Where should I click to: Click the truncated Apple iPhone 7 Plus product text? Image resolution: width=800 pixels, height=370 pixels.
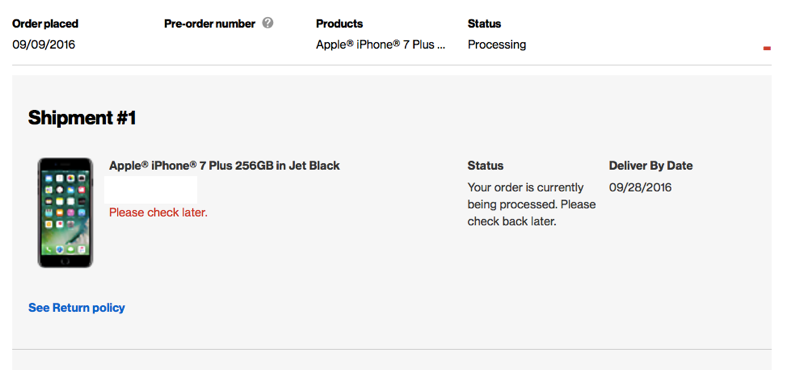[x=381, y=44]
